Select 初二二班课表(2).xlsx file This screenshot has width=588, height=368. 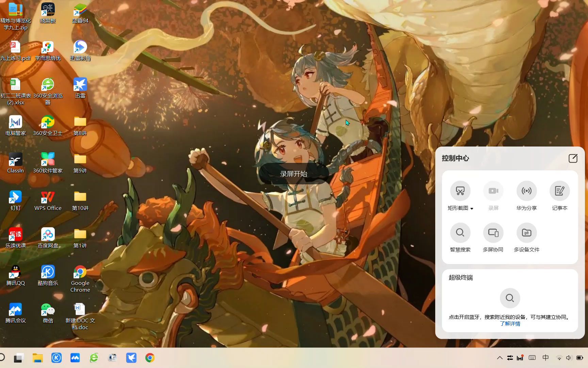(x=15, y=91)
